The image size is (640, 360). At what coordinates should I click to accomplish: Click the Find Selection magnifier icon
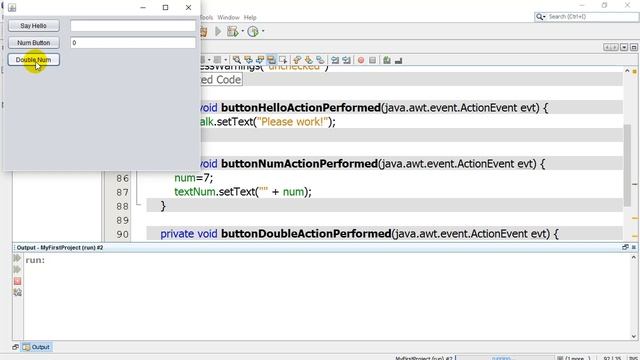pos(237,60)
